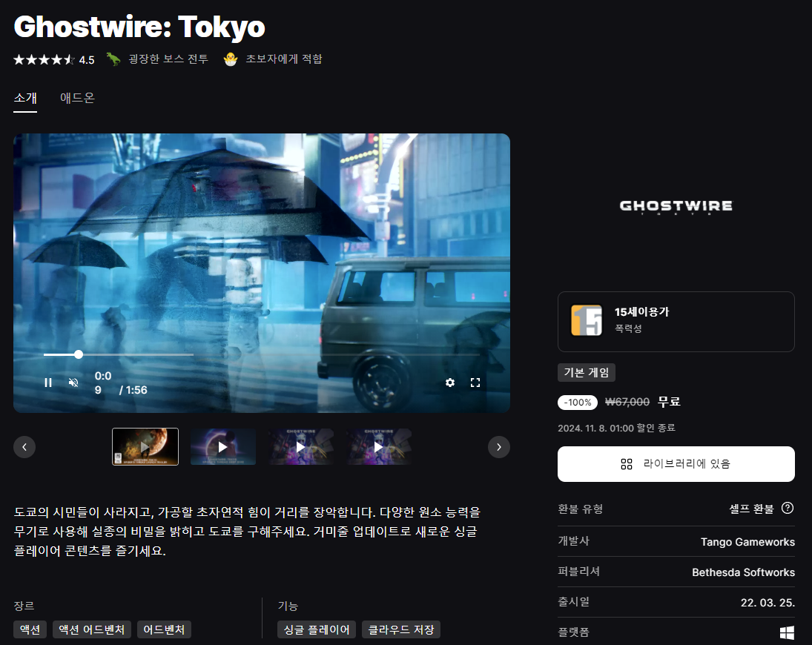This screenshot has width=812, height=645.
Task: Pause the trailer video
Action: pos(48,383)
